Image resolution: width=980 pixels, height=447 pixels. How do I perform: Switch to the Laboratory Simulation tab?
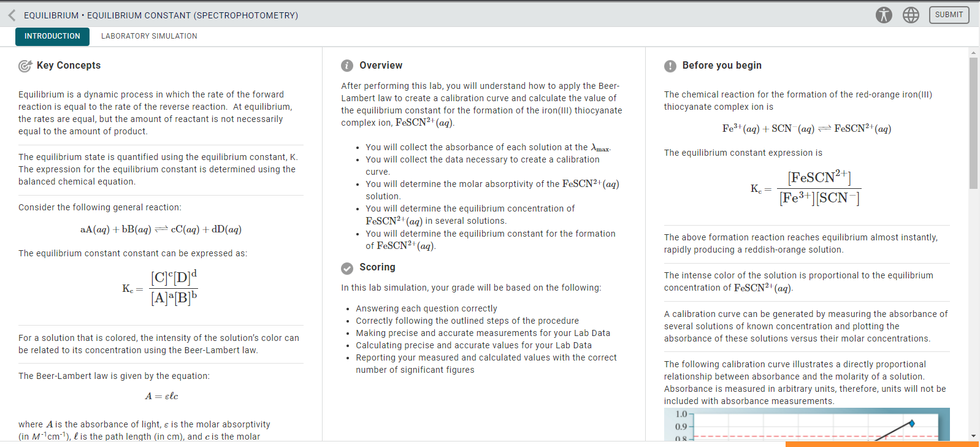(x=149, y=36)
